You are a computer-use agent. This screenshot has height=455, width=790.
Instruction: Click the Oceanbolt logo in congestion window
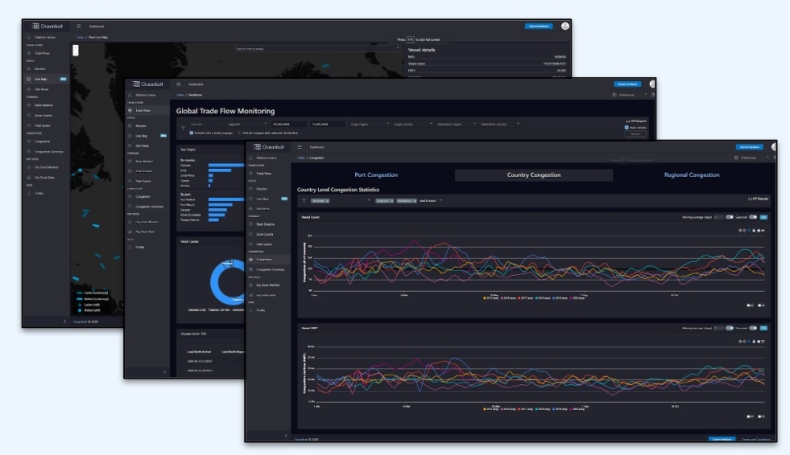270,148
